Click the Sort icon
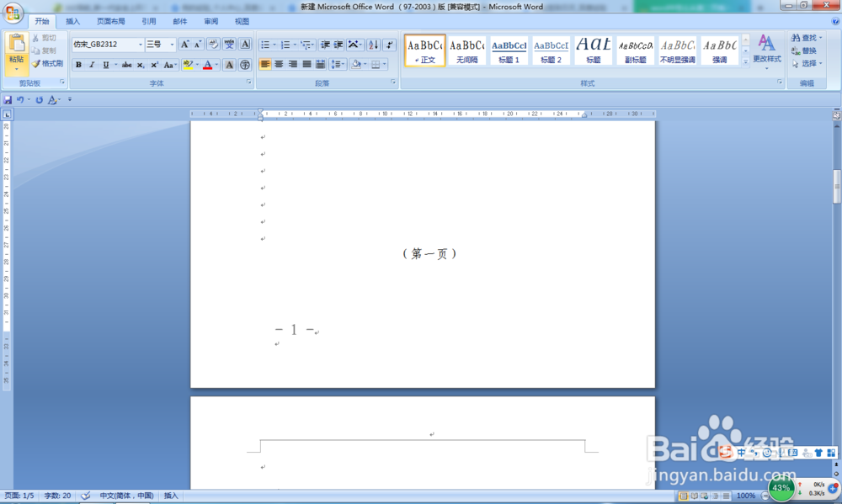The width and height of the screenshot is (842, 504). tap(374, 45)
